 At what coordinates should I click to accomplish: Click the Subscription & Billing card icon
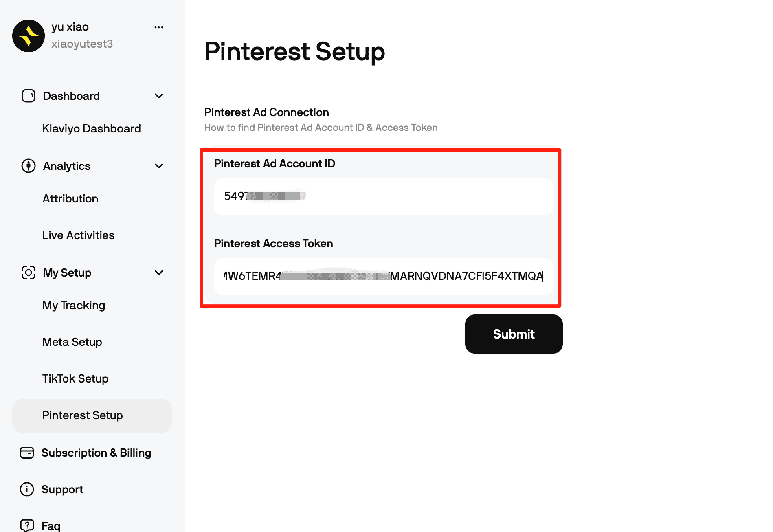(x=26, y=453)
